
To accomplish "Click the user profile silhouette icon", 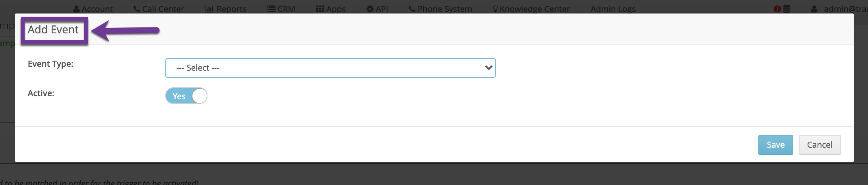I will (x=814, y=9).
